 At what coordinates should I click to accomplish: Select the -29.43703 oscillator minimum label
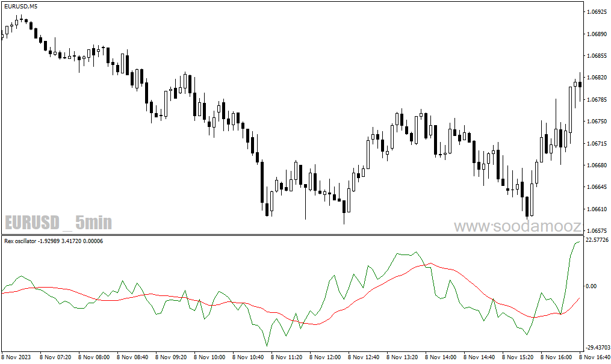[596, 347]
